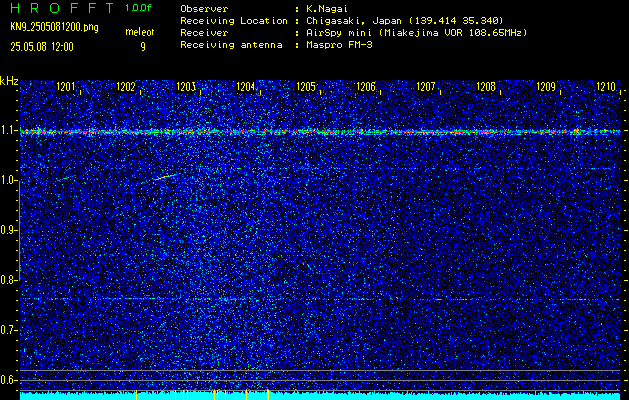Click the "Receiver" field label
The width and height of the screenshot is (629, 400).
(204, 32)
